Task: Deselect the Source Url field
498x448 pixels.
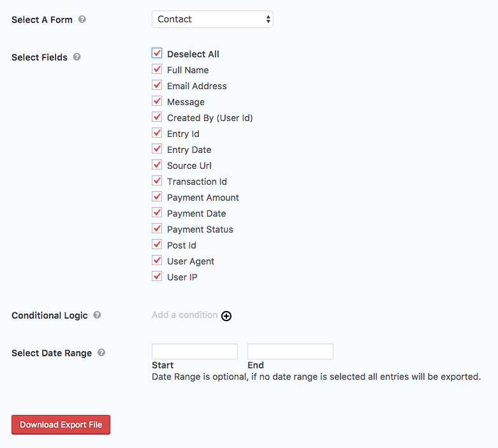Action: [157, 165]
